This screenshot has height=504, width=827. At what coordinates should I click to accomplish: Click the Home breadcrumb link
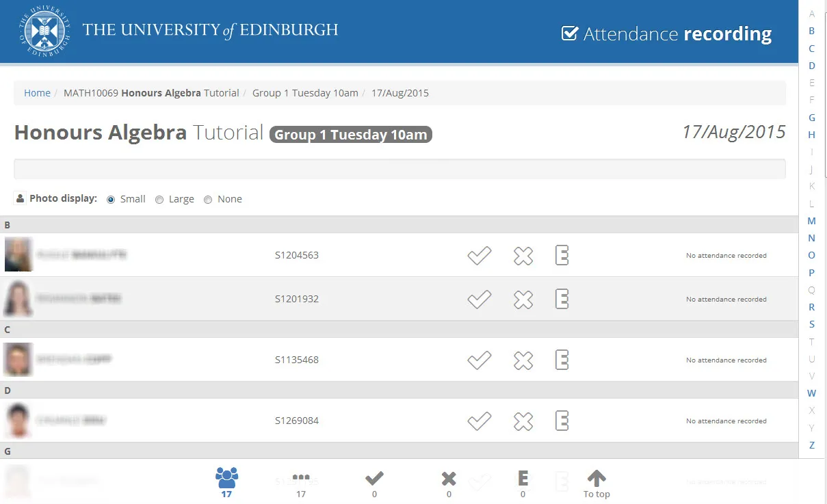pos(37,92)
